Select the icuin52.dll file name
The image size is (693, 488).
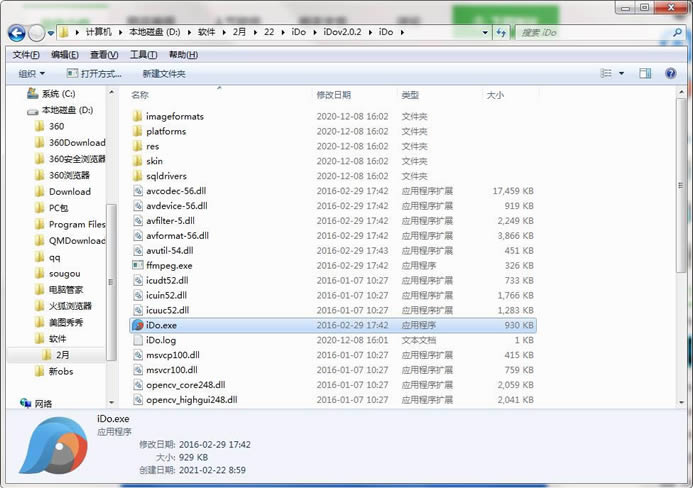point(167,295)
